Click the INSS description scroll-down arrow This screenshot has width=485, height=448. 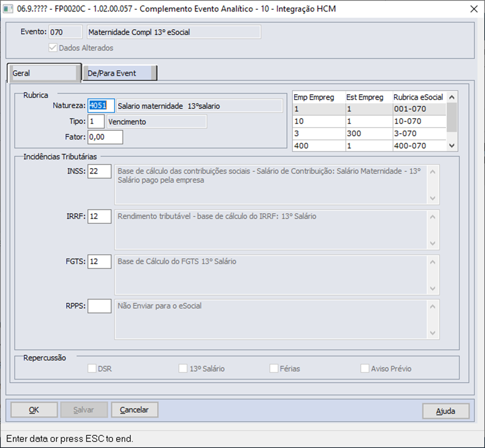(433, 198)
